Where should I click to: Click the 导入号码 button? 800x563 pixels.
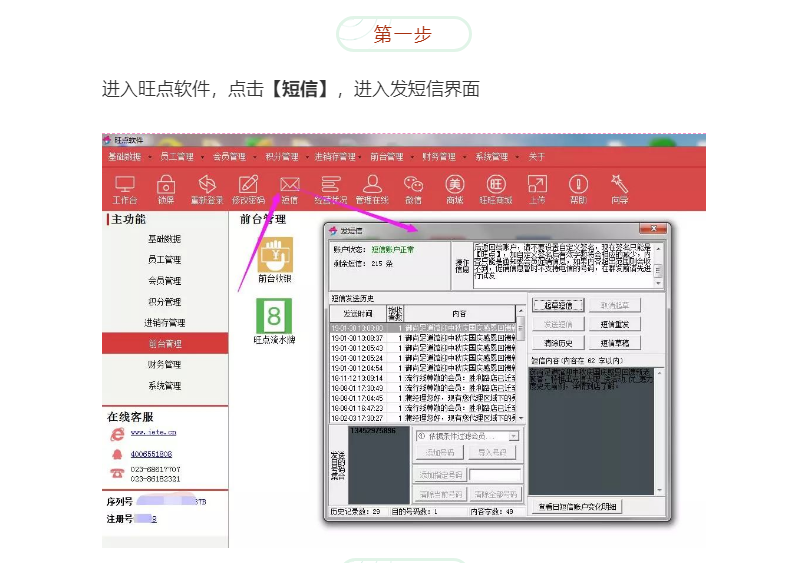(x=492, y=452)
